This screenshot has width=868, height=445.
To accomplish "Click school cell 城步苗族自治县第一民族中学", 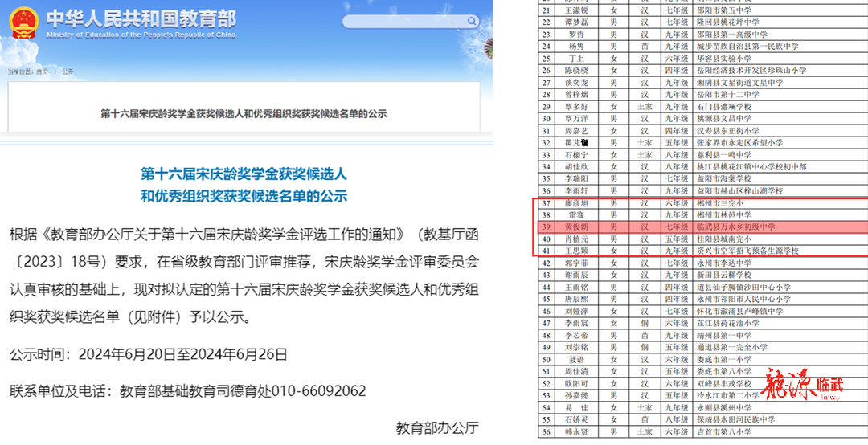I will click(747, 47).
